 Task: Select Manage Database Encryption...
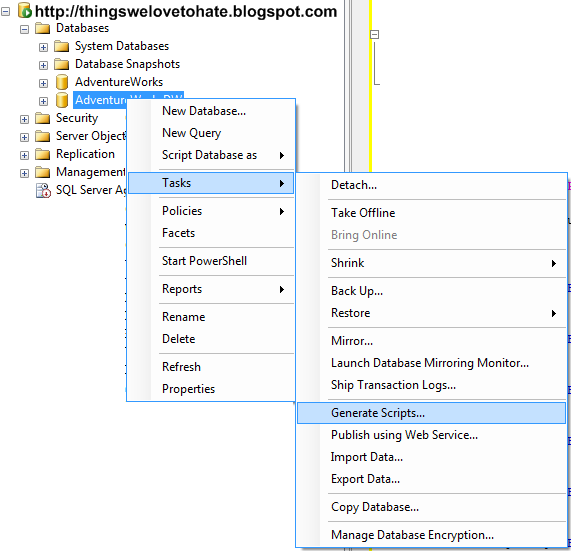(432, 535)
